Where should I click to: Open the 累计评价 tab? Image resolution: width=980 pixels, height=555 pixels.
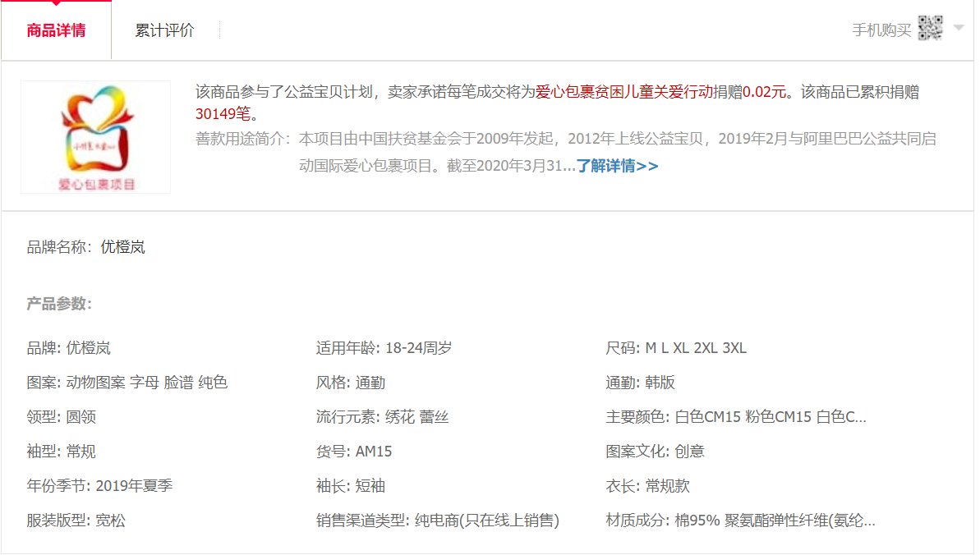[x=164, y=30]
